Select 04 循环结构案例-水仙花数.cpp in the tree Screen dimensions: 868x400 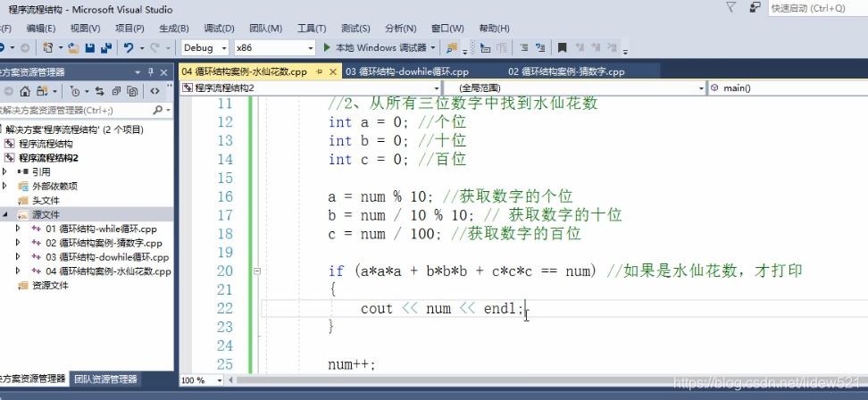(109, 271)
